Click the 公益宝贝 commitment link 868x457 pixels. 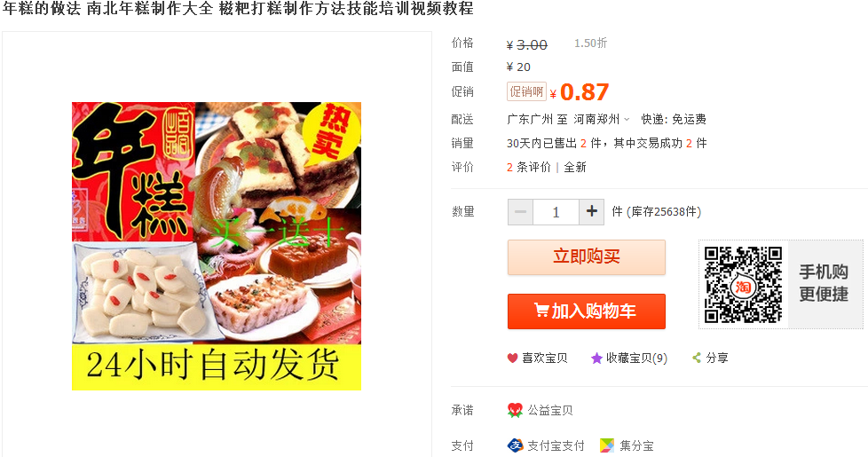(x=549, y=410)
